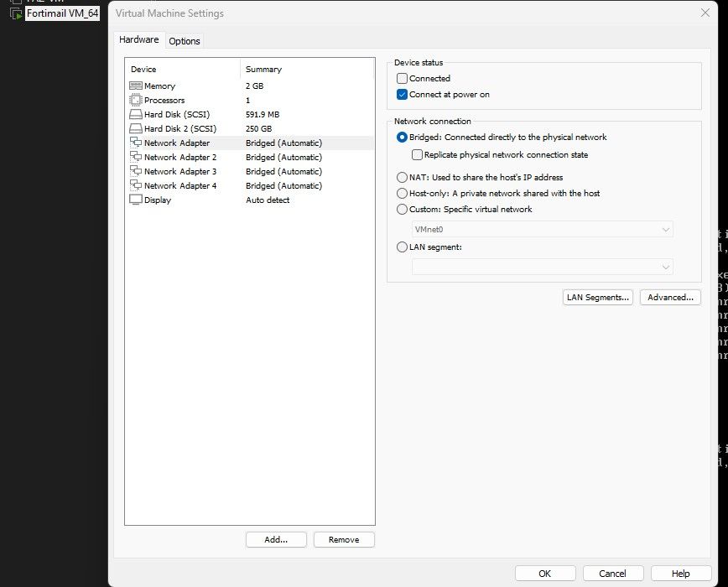Enable the Connected checkbox
Viewport: 728px width, 587px height.
point(402,79)
